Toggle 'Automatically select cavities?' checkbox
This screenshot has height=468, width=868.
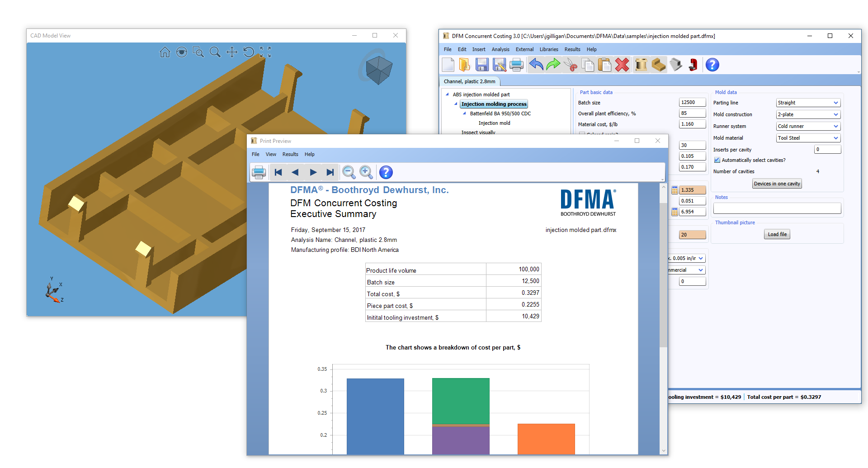coord(717,160)
